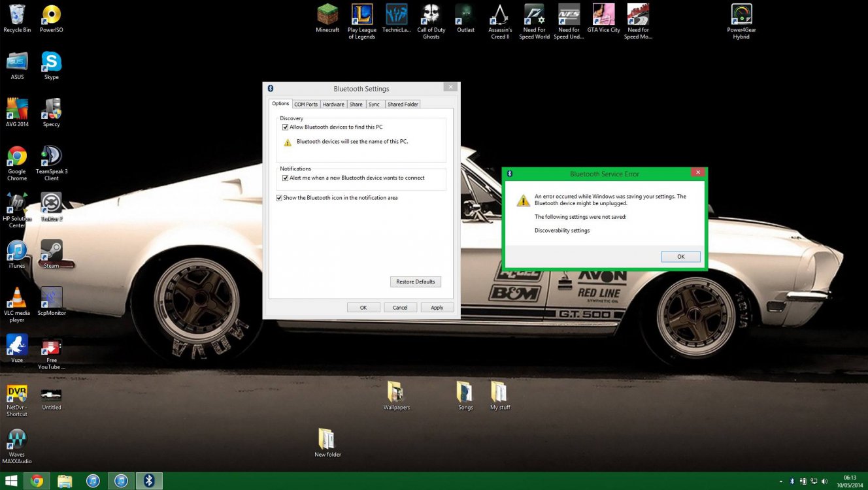The height and width of the screenshot is (490, 868).
Task: Open the volume control in the tray
Action: click(x=824, y=481)
